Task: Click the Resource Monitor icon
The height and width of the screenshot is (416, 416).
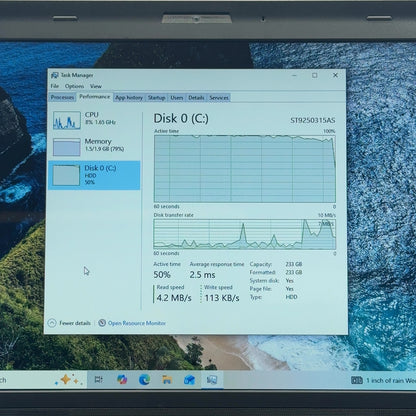Action: coord(102,323)
